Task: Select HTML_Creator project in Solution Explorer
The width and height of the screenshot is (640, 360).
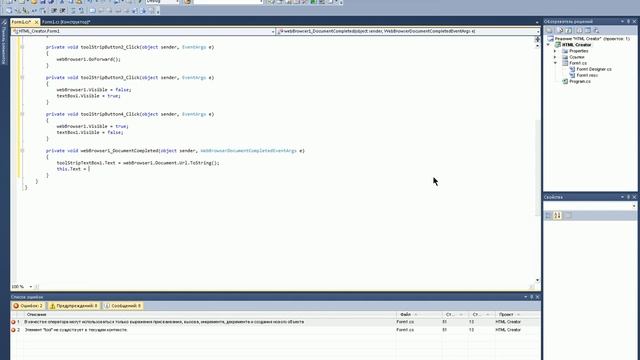Action: pyautogui.click(x=576, y=45)
